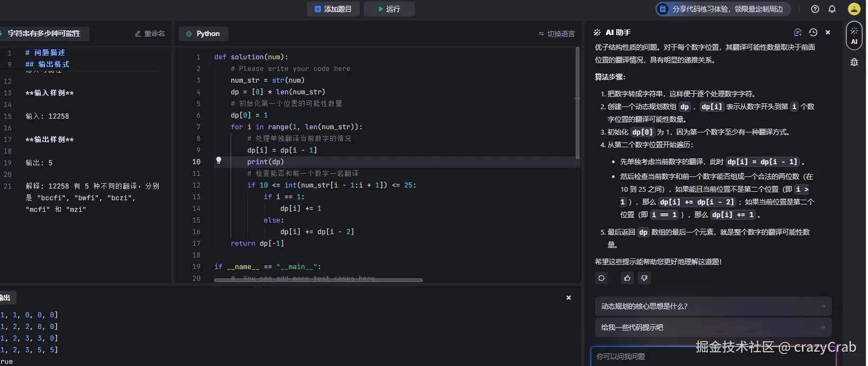Viewport: 868px width, 366px height.
Task: Give thumbs up to AI response
Action: tap(627, 278)
